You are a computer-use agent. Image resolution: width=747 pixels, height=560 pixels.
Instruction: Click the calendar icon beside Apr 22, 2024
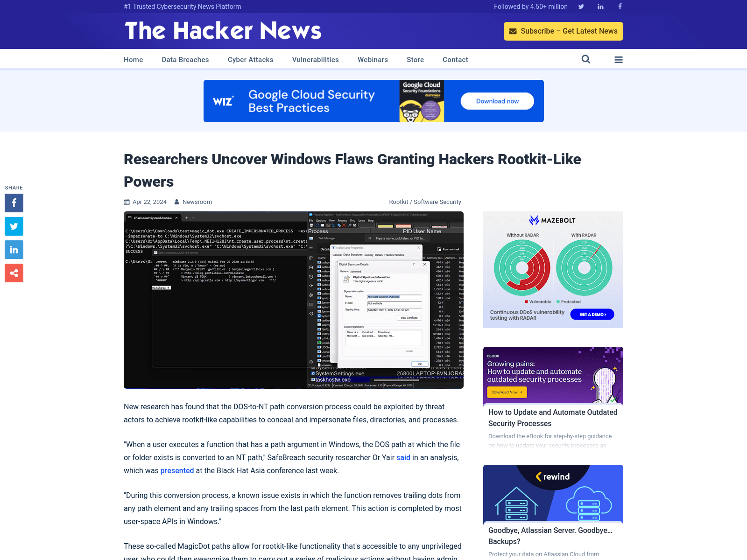click(127, 202)
